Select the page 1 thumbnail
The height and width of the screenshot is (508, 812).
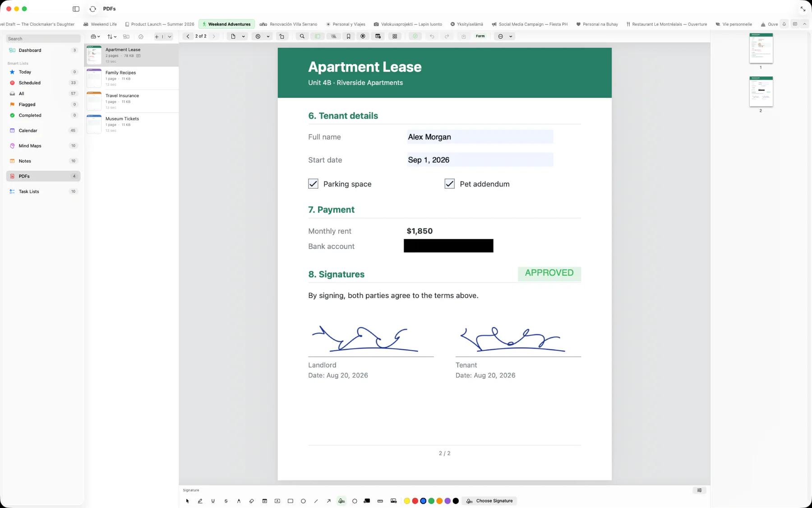(761, 48)
